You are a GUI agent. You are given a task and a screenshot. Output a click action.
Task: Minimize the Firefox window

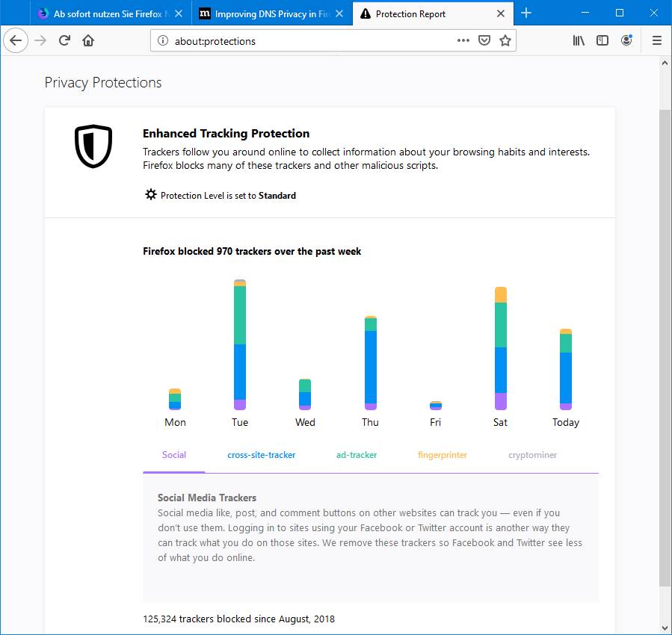point(585,13)
